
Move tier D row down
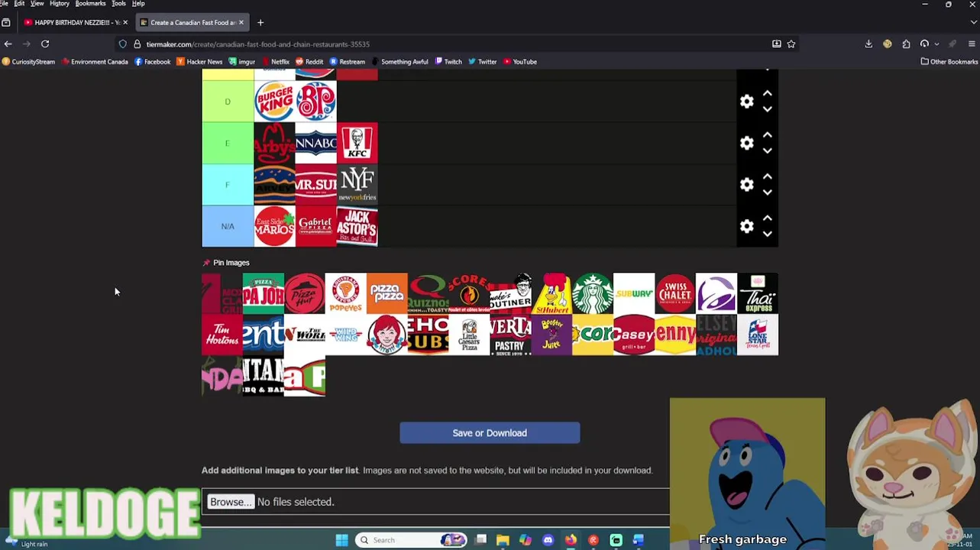[767, 109]
